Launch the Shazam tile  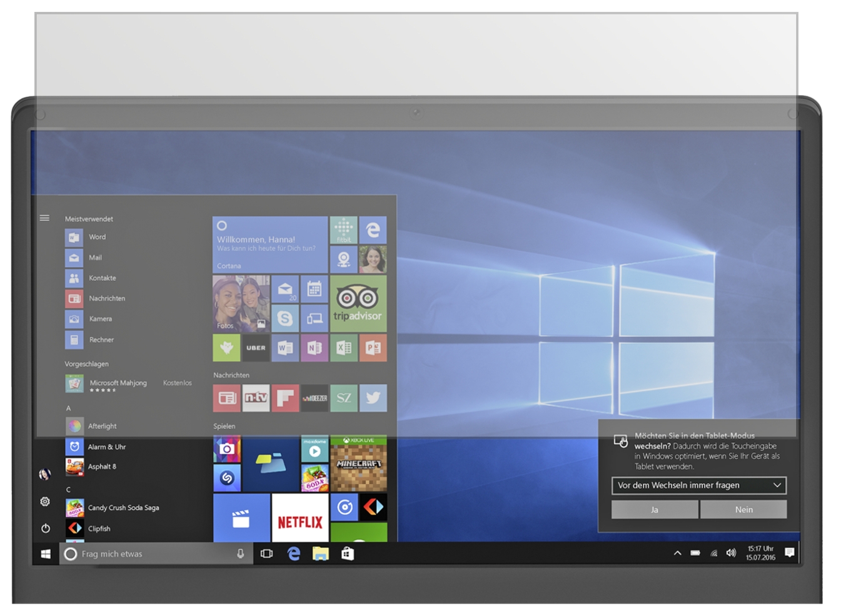tap(226, 478)
